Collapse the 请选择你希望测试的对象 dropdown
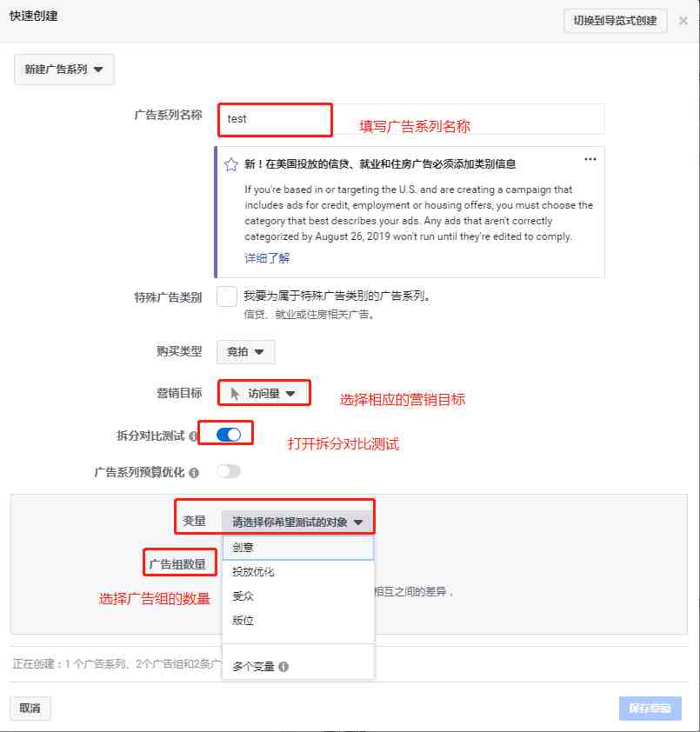This screenshot has height=732, width=700. [297, 522]
